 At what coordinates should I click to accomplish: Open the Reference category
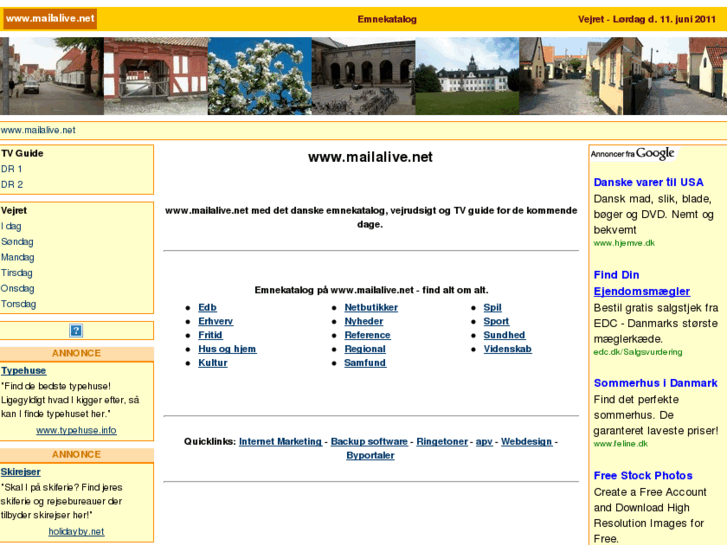tap(367, 335)
